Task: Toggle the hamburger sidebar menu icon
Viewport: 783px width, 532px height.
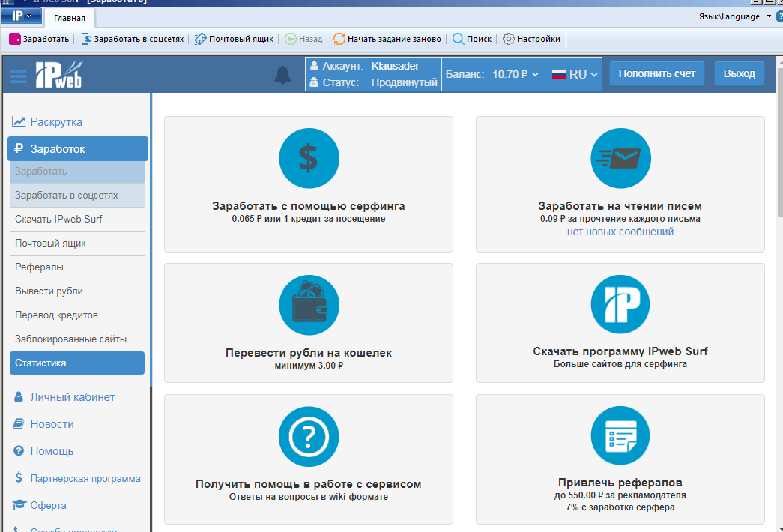Action: [19, 76]
